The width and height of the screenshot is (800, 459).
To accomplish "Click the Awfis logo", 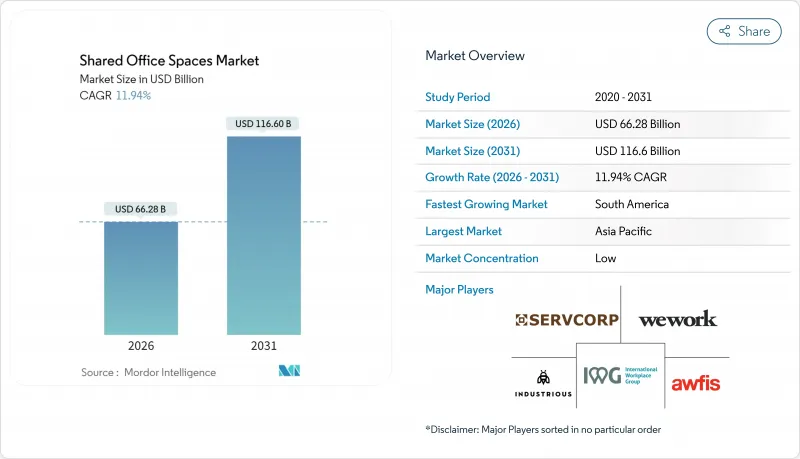I will tap(695, 382).
